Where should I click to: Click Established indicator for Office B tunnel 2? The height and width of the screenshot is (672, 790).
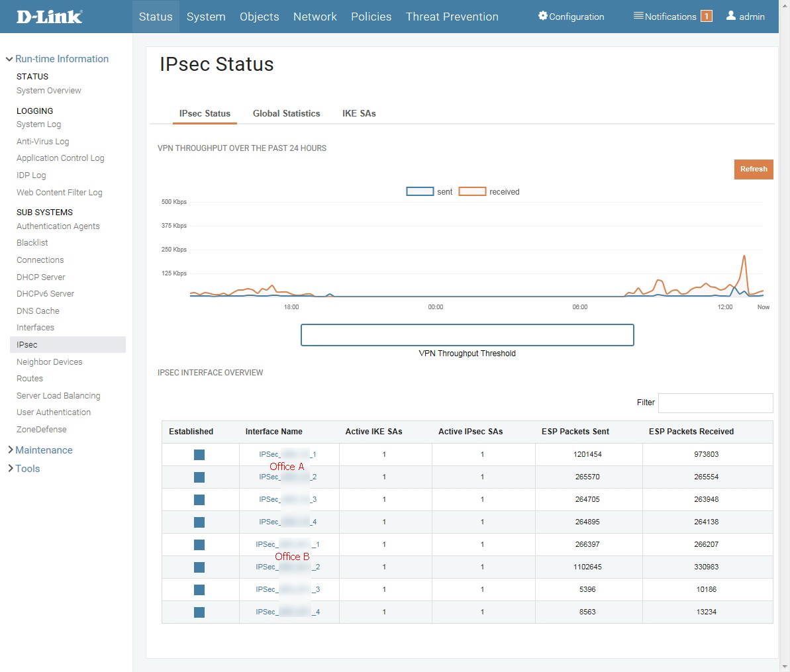[199, 567]
